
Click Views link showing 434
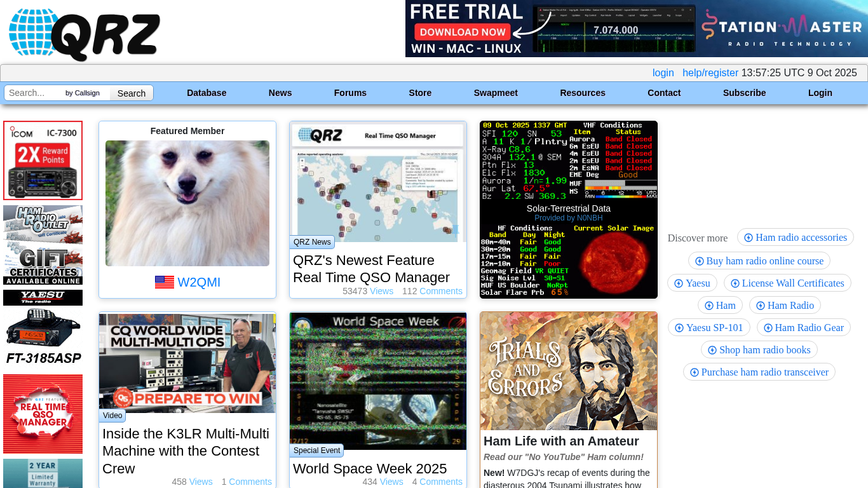[391, 482]
